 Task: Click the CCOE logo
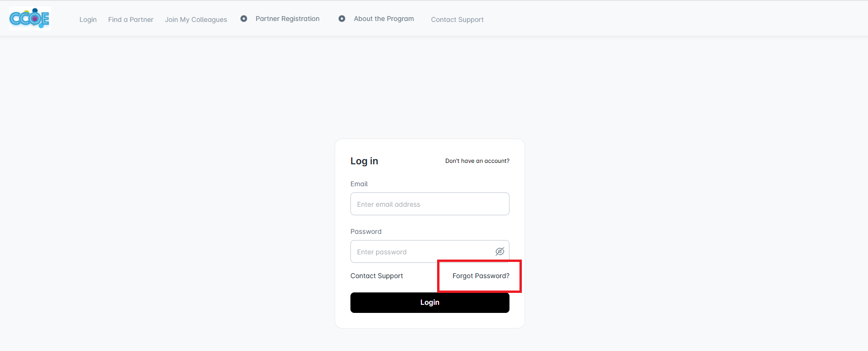click(30, 19)
